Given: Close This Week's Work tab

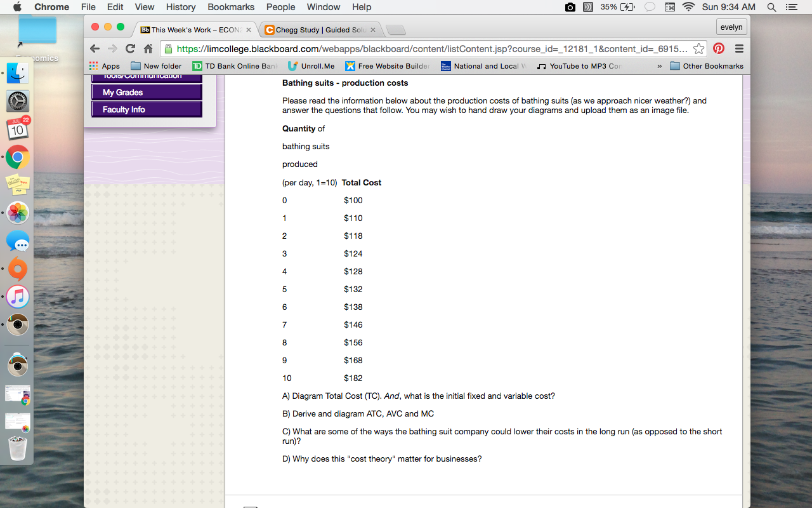Looking at the screenshot, I should (248, 30).
